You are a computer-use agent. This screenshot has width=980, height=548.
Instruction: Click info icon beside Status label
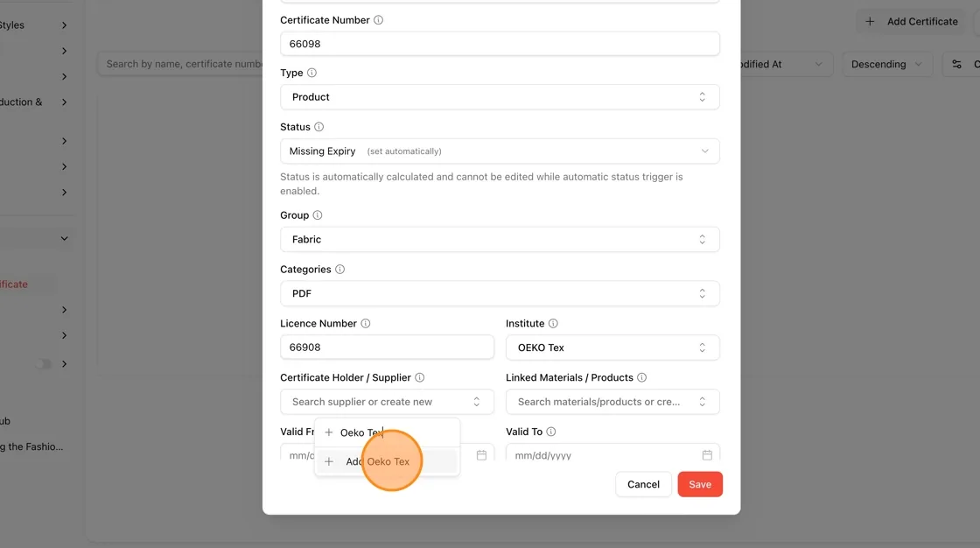tap(318, 127)
